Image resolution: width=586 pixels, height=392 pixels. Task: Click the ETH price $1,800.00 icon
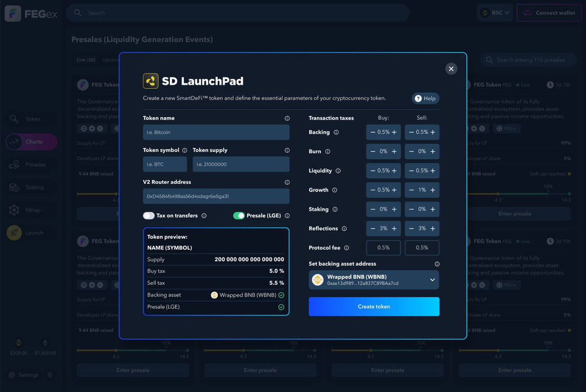[x=45, y=343]
